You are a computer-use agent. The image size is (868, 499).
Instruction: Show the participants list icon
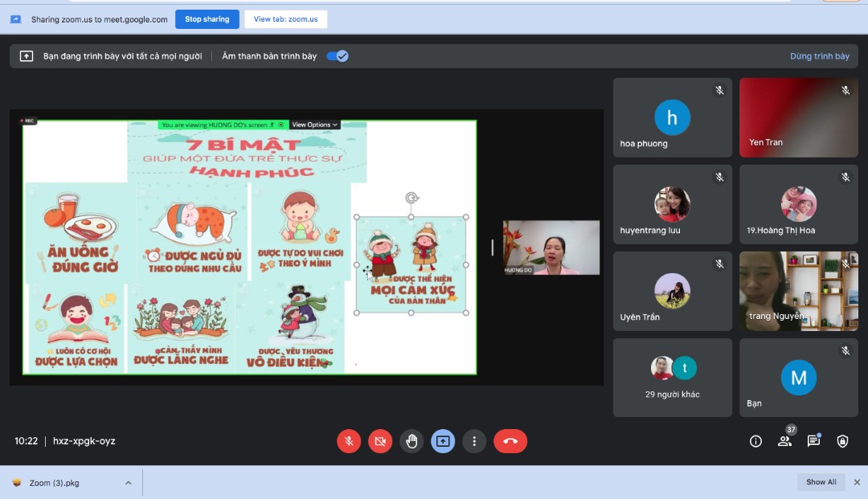(x=784, y=441)
